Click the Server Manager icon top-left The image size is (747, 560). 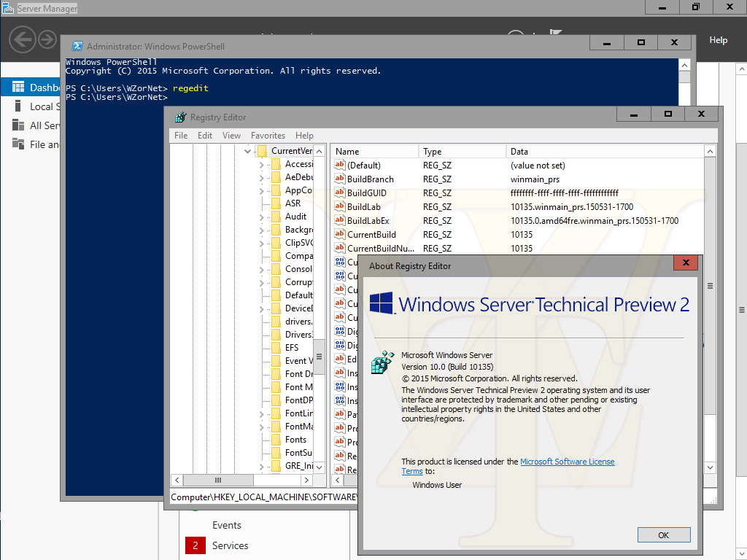pos(7,7)
